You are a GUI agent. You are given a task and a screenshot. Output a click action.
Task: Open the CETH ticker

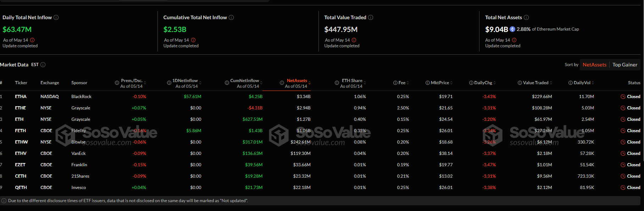click(21, 176)
